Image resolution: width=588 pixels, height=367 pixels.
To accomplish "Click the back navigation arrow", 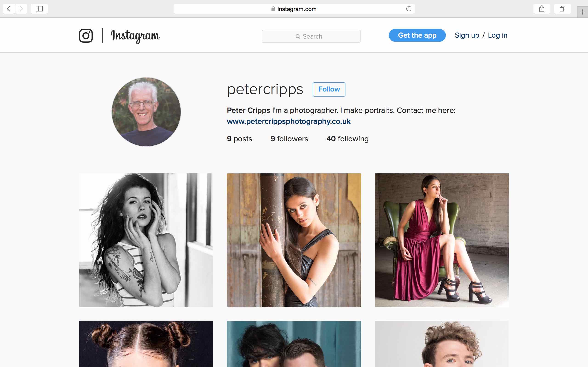I will pos(8,9).
